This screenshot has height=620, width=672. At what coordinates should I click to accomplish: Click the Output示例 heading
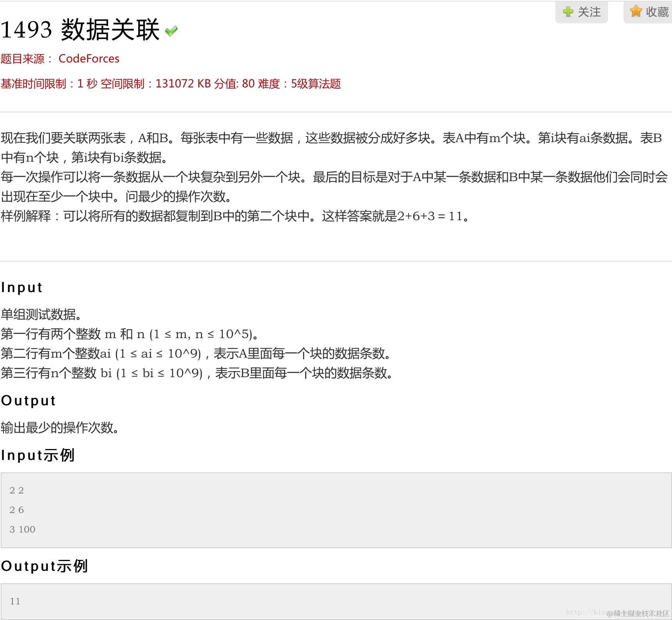click(44, 566)
